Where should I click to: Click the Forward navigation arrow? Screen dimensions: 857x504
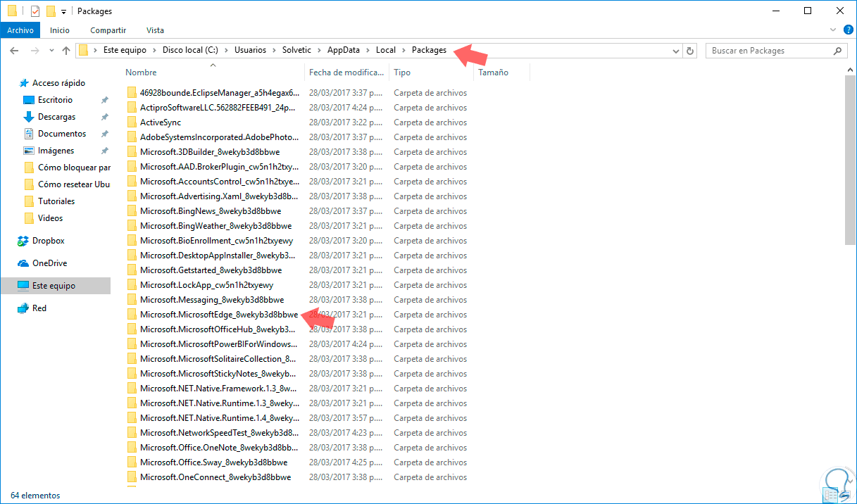pyautogui.click(x=35, y=51)
